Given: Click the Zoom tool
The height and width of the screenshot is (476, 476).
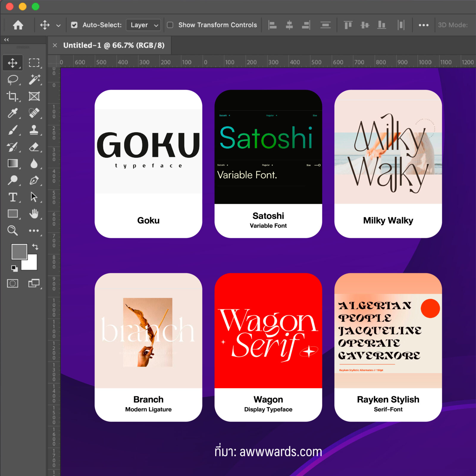Looking at the screenshot, I should [x=12, y=230].
